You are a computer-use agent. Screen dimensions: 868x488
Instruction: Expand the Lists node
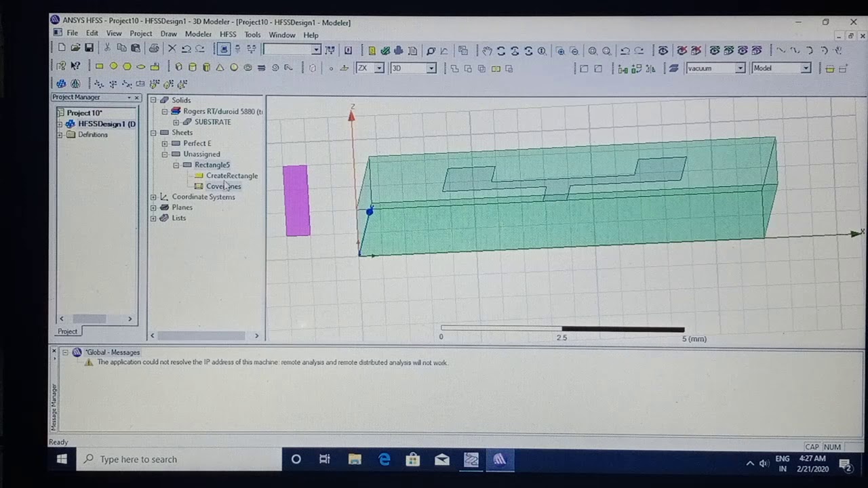point(153,218)
